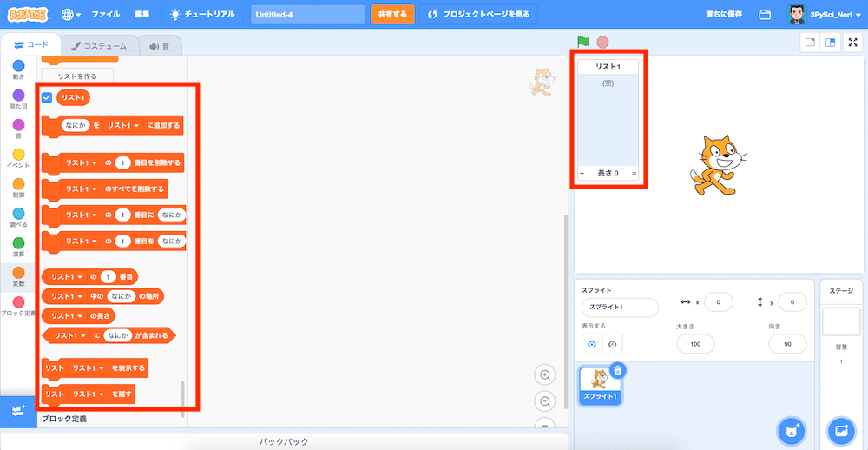Hide the sprite with crossed eye icon
The width and height of the screenshot is (868, 450).
point(612,344)
